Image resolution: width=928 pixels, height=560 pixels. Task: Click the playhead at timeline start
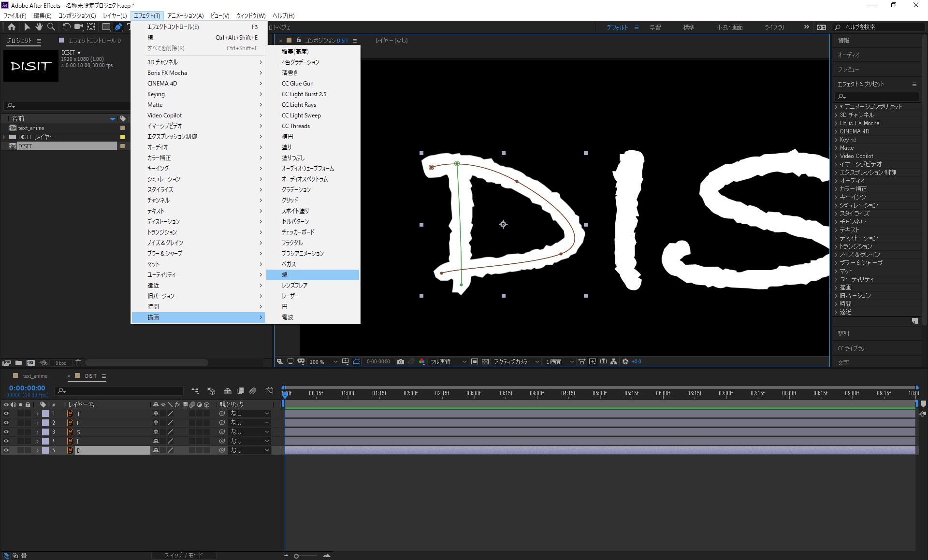284,393
